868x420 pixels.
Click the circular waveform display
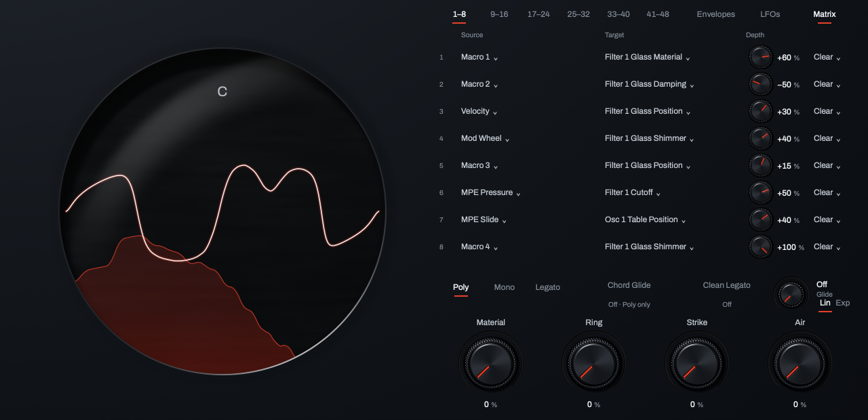pyautogui.click(x=222, y=211)
